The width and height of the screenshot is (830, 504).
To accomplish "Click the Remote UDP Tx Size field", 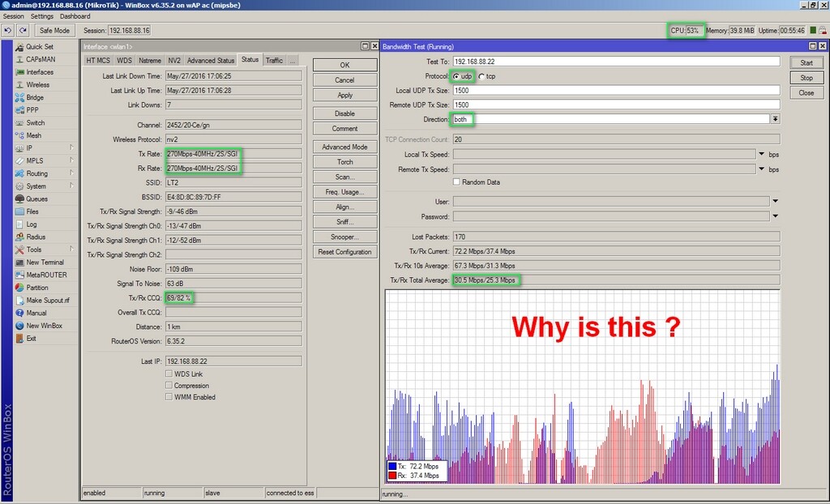I will (x=616, y=105).
